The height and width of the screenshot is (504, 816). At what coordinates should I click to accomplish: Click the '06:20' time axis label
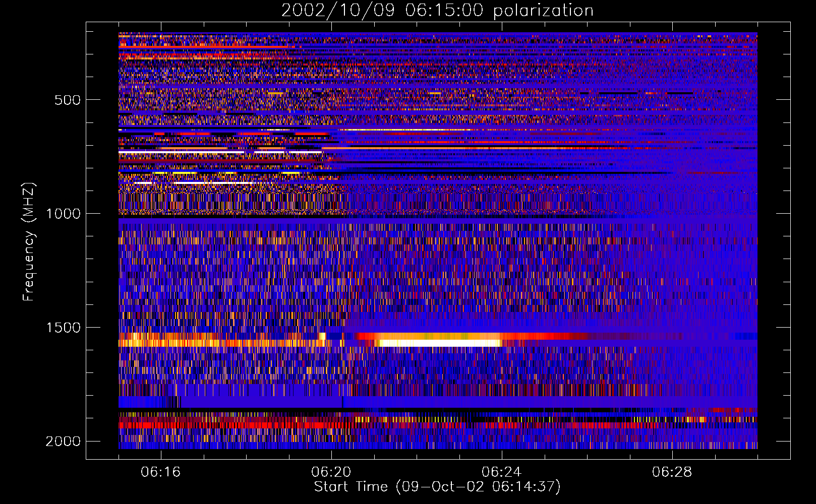[331, 472]
